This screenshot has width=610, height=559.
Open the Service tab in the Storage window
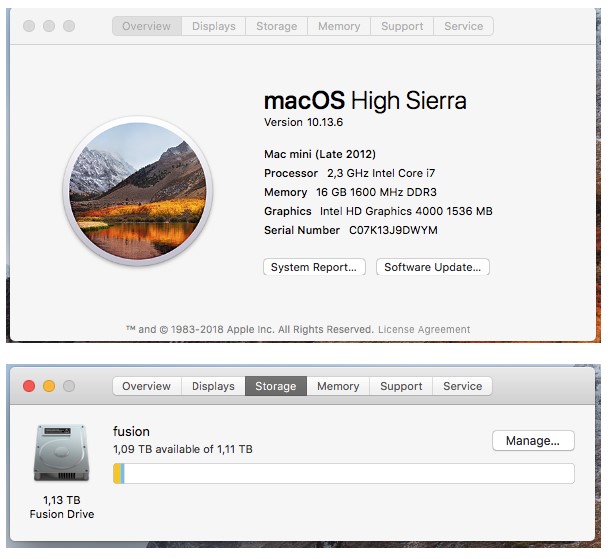pos(463,386)
